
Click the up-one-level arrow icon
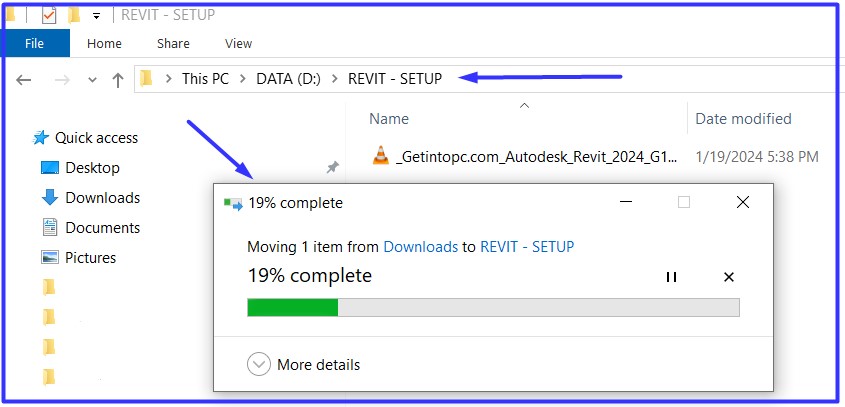117,80
